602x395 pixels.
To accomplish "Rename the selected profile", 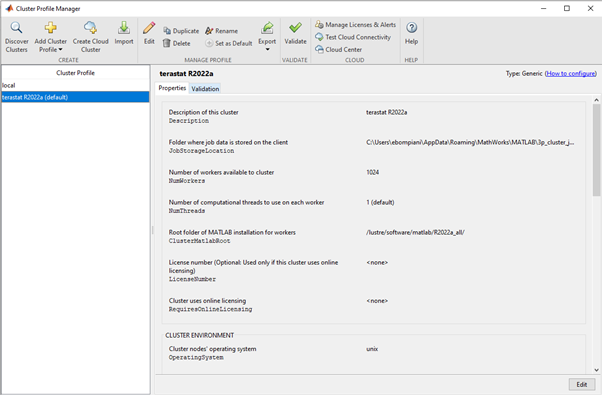I will pos(222,31).
